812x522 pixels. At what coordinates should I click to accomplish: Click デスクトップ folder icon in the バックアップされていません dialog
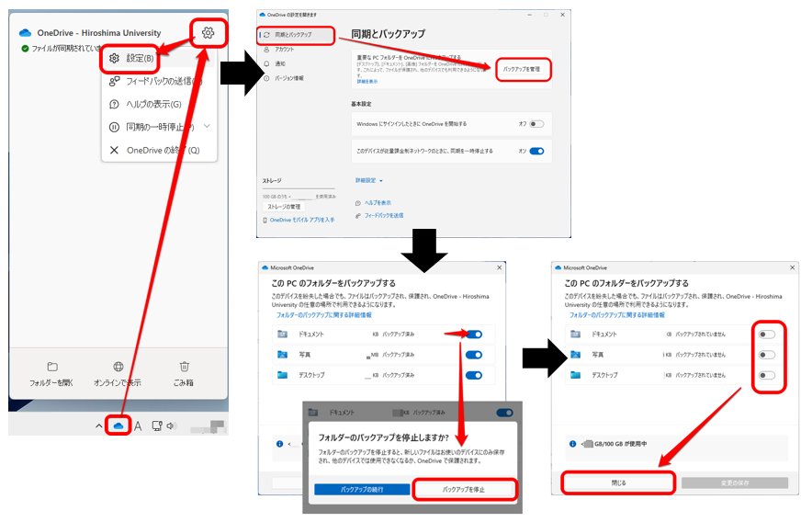(575, 375)
